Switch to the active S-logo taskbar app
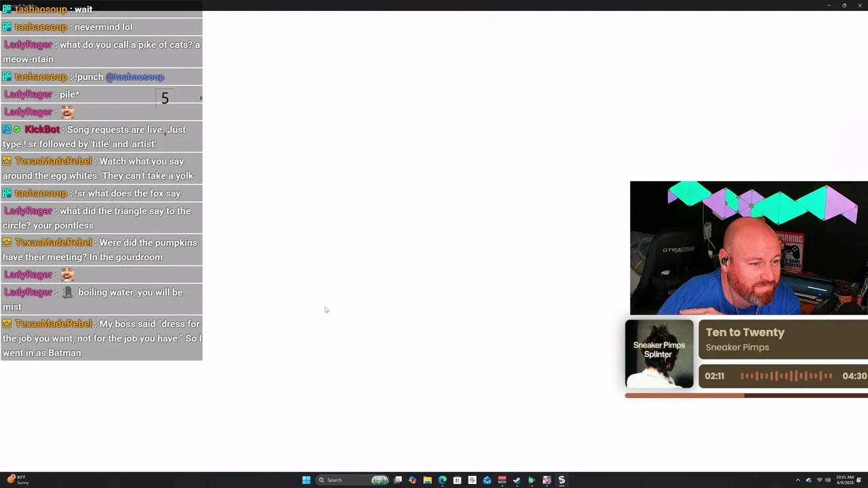Screen dimensions: 868x488 click(561, 480)
